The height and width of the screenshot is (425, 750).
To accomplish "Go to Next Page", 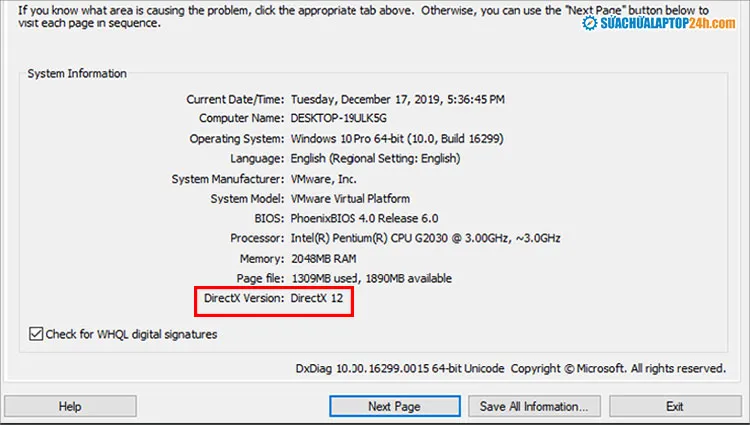I will pos(394,407).
